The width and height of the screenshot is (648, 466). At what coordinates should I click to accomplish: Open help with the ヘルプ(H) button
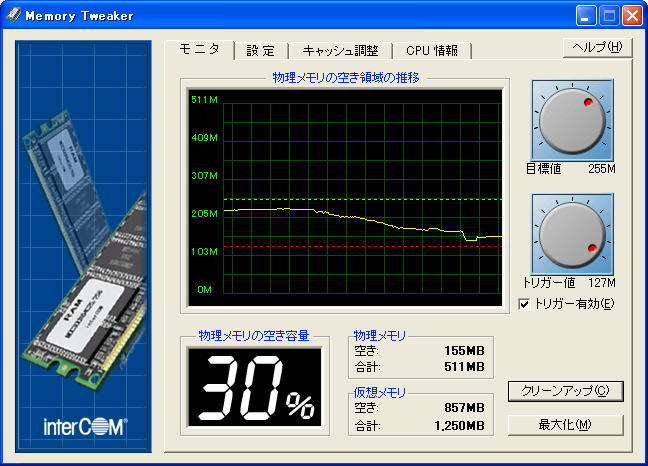click(x=597, y=48)
